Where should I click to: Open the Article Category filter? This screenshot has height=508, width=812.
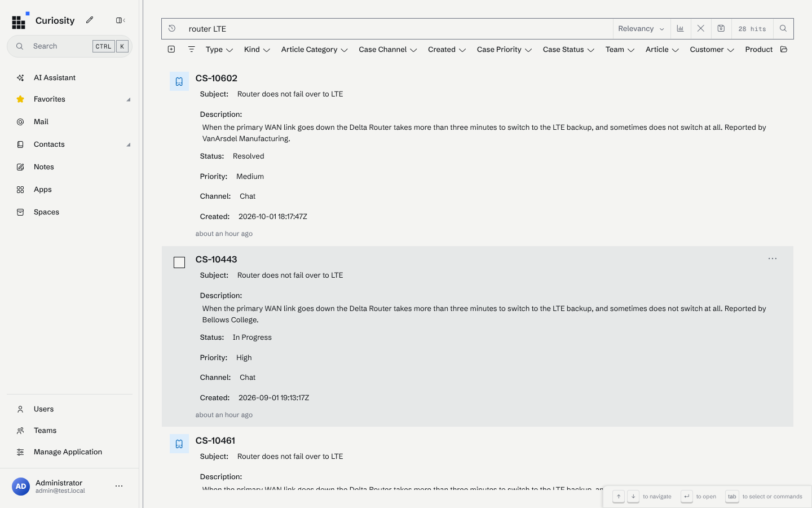tap(315, 50)
